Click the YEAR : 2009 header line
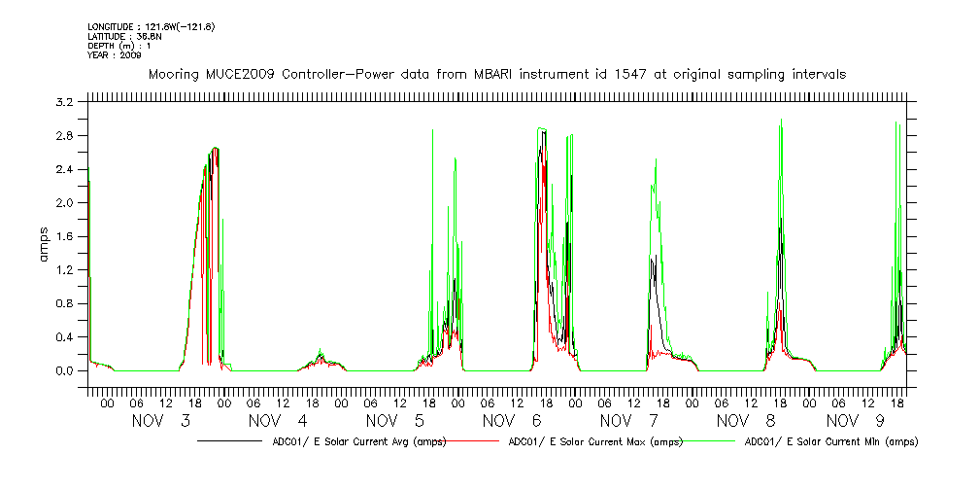This screenshot has width=980, height=490. tap(115, 55)
